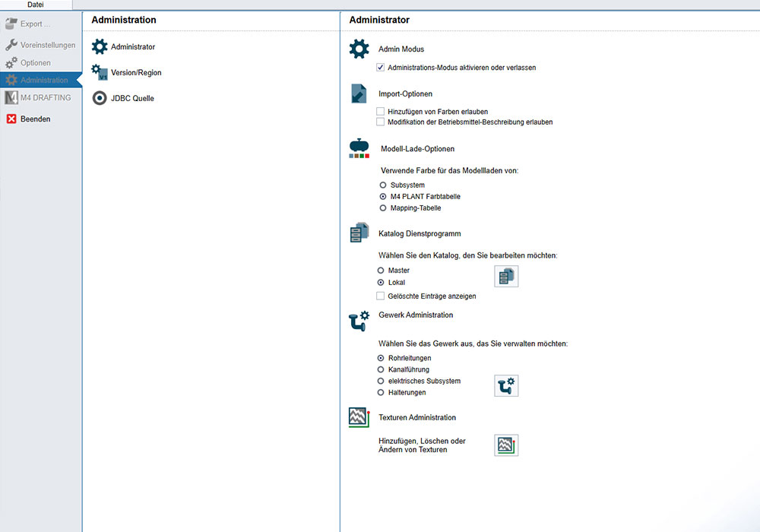
Task: Launch the catalog utility icon button
Action: point(506,276)
